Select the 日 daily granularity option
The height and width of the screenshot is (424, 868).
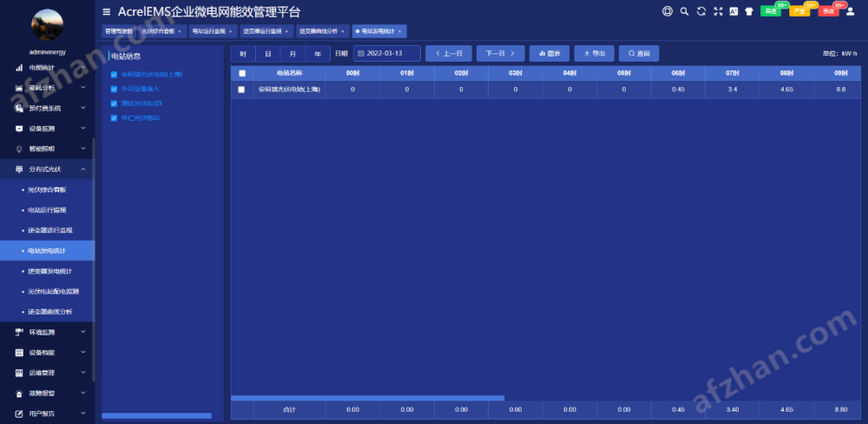268,54
